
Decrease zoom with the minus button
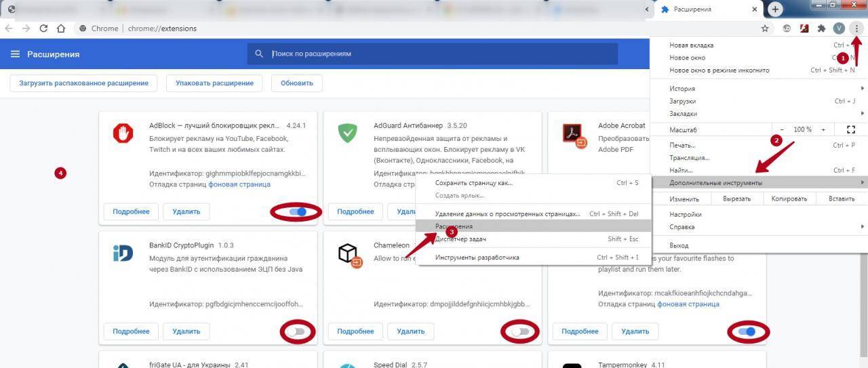(782, 129)
